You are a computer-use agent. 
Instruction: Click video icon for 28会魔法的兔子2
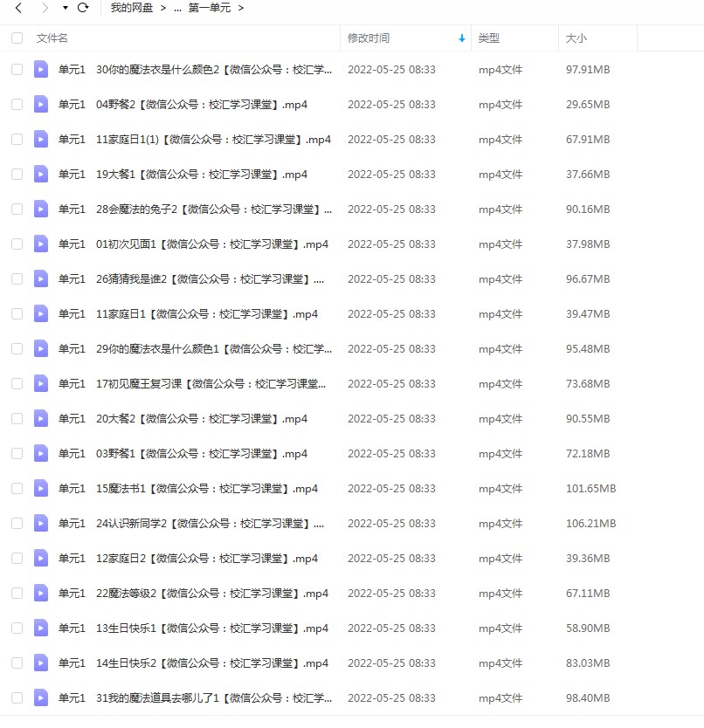(41, 209)
